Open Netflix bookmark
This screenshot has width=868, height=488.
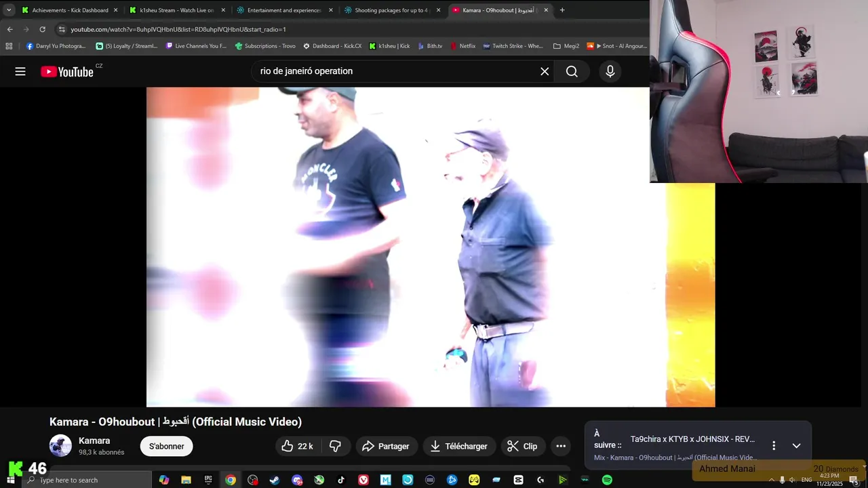[x=462, y=46]
